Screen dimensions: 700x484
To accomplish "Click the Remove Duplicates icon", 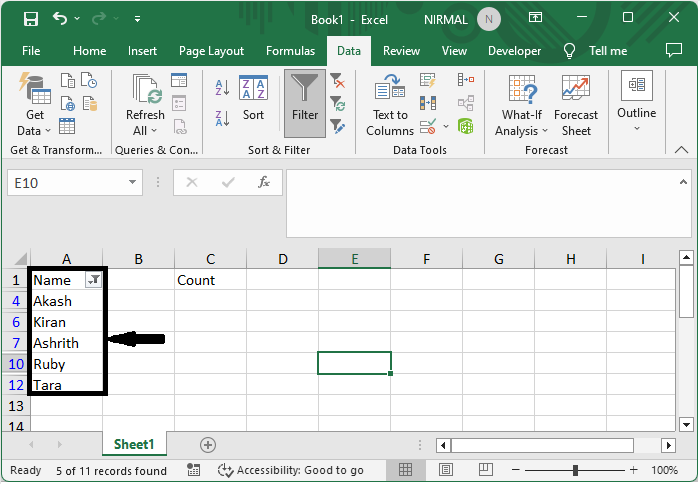I will coord(428,104).
